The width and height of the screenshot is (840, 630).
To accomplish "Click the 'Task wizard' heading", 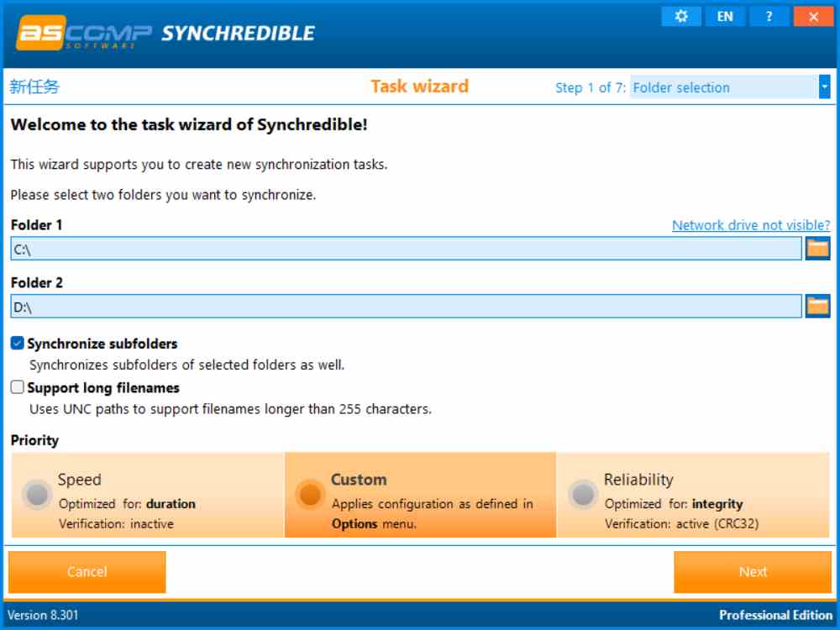I will click(x=420, y=87).
